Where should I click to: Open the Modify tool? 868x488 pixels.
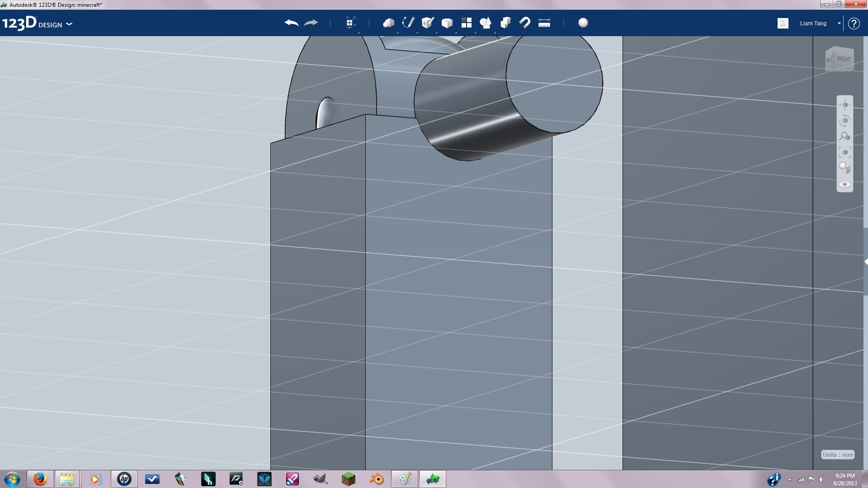tap(447, 23)
